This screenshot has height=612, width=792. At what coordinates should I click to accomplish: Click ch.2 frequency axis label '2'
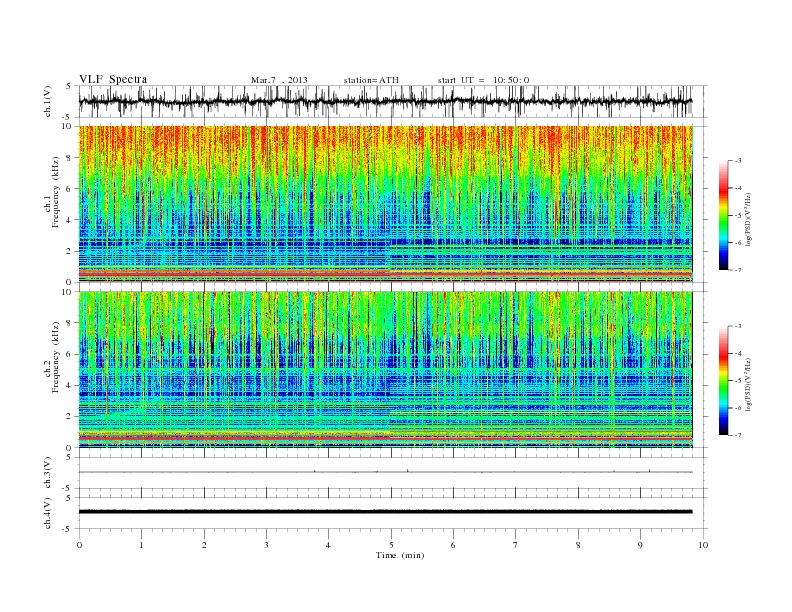[70, 417]
